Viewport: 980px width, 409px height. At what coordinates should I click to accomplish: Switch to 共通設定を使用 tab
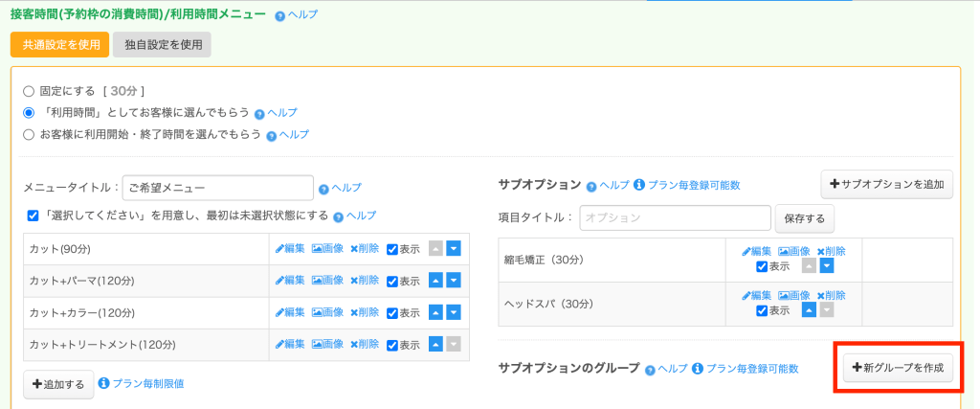coord(58,44)
